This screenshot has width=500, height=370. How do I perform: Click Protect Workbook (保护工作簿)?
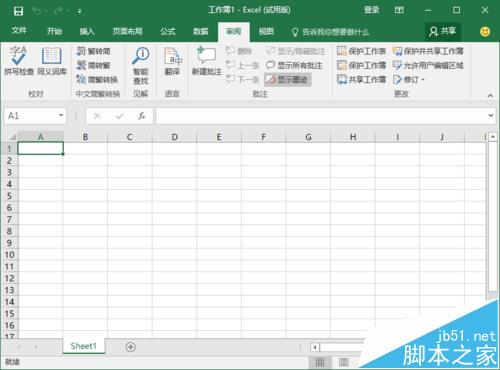point(361,65)
